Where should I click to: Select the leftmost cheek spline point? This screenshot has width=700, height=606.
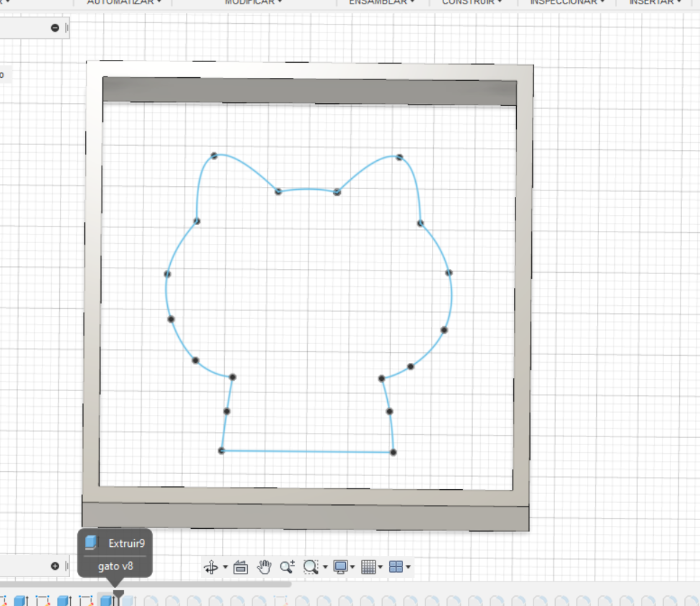pyautogui.click(x=167, y=273)
